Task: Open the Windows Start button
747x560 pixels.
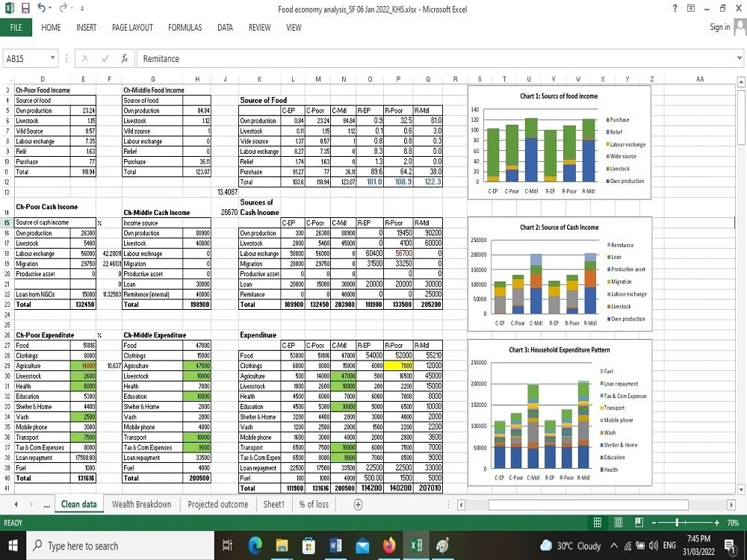Action: [x=13, y=546]
